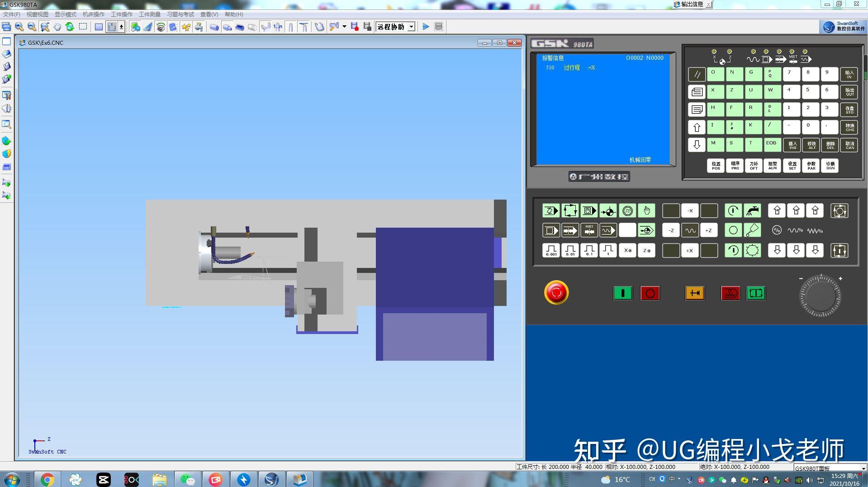Viewport: 868px width, 487px height.
Task: Click the 报警 ALM key
Action: (x=773, y=166)
